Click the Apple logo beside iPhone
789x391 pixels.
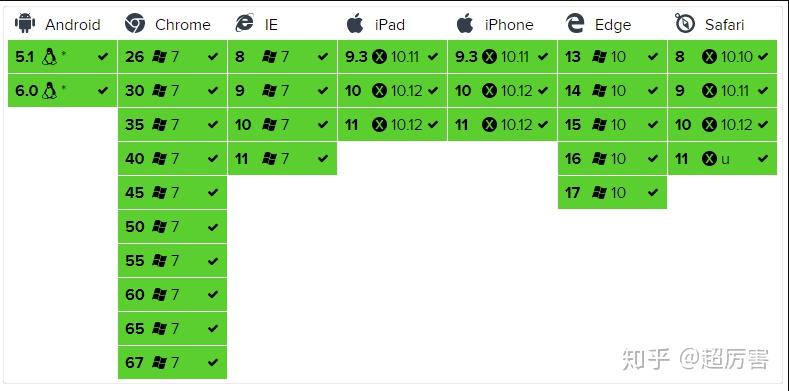[465, 23]
